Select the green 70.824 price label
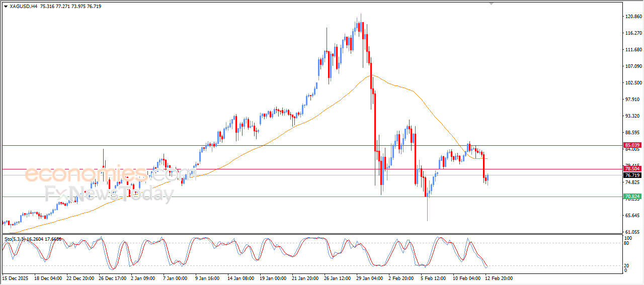644x285 pixels. click(632, 197)
